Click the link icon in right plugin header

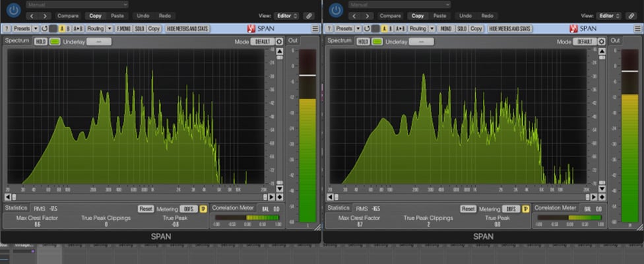pos(631,16)
